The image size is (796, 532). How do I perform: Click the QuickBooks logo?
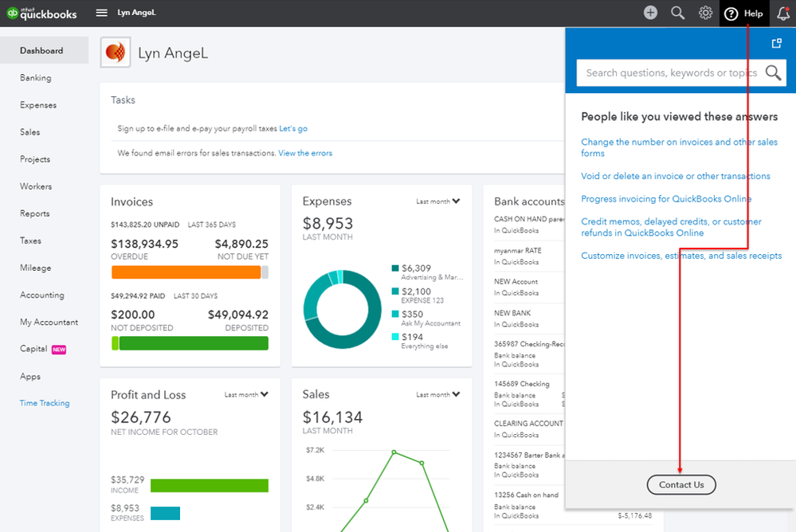(x=41, y=14)
